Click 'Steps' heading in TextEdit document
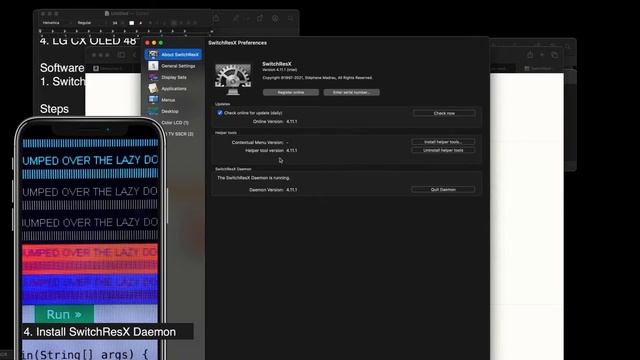640x360 pixels. [54, 109]
